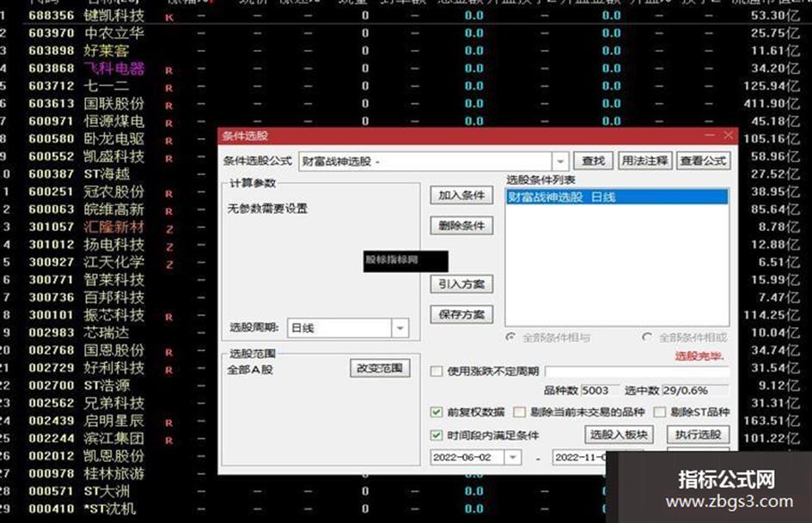The image size is (812, 523).
Task: Open the start date 2022-06-02 dropdown
Action: point(513,457)
